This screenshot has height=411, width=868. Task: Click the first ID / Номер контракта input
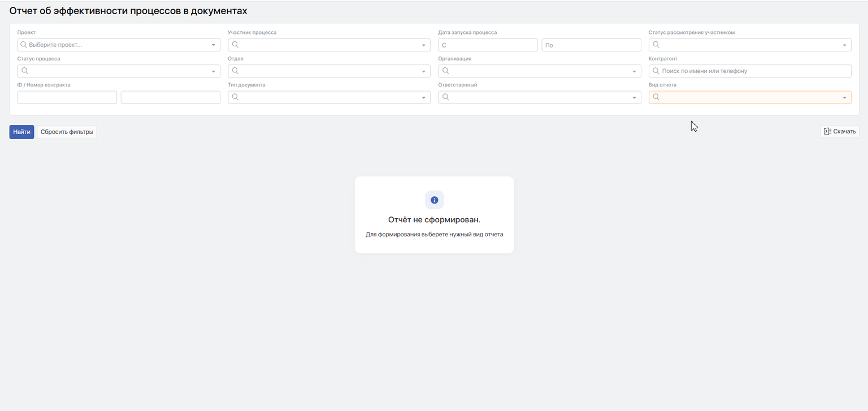click(67, 97)
